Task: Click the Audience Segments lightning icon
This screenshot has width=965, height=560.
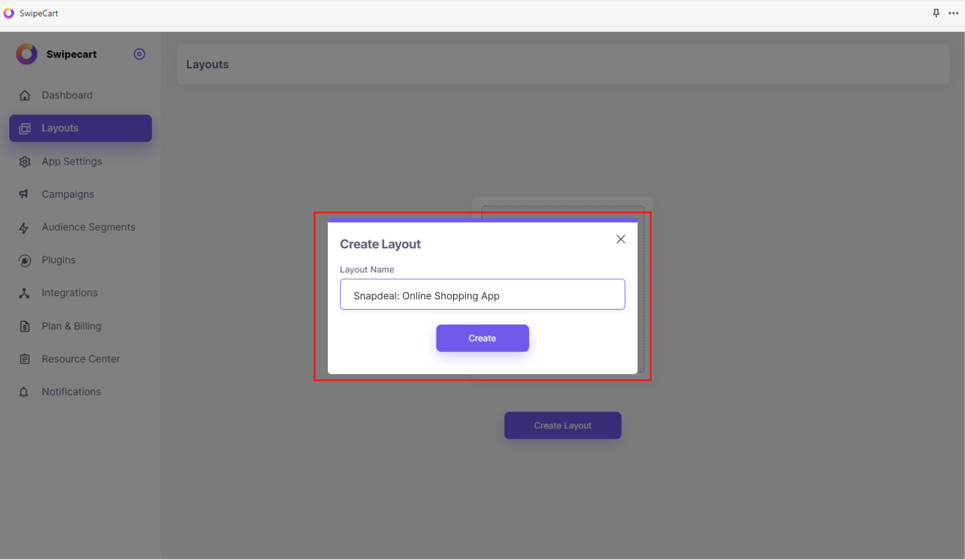Action: pos(24,228)
